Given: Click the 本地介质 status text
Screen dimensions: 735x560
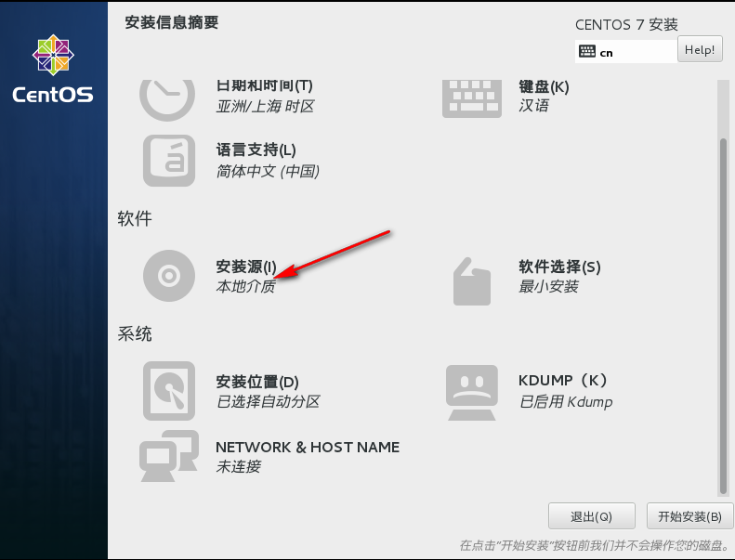Looking at the screenshot, I should pos(245,286).
